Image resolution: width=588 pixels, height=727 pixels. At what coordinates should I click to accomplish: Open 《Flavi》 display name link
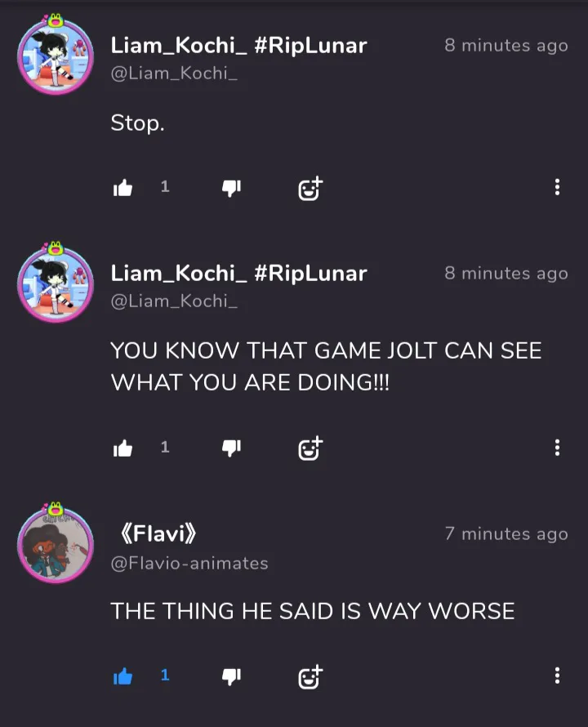coord(158,533)
